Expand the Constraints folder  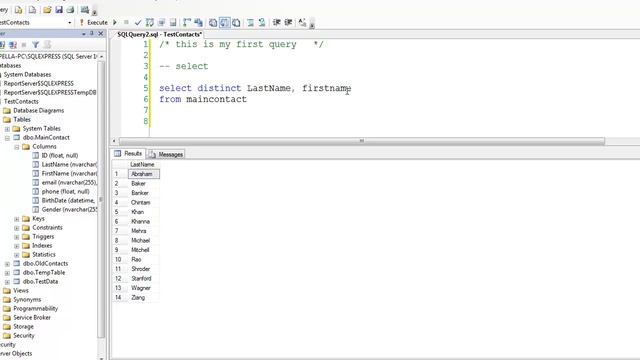coord(17,228)
